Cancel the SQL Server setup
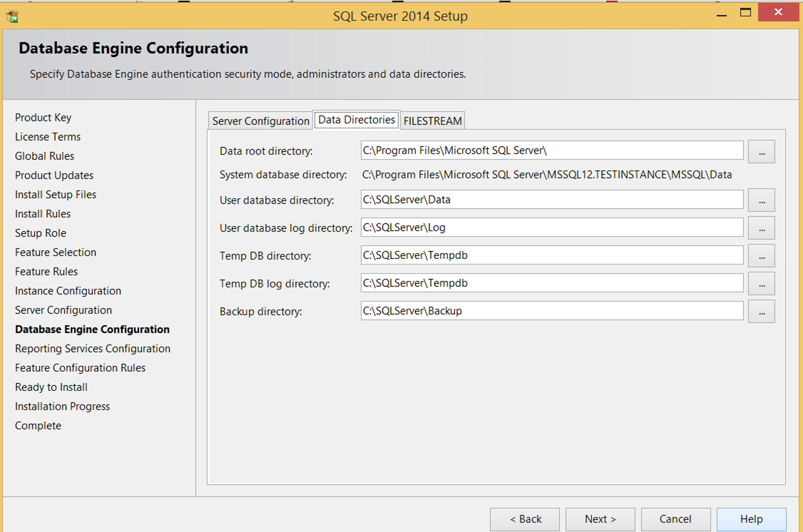 pos(676,519)
